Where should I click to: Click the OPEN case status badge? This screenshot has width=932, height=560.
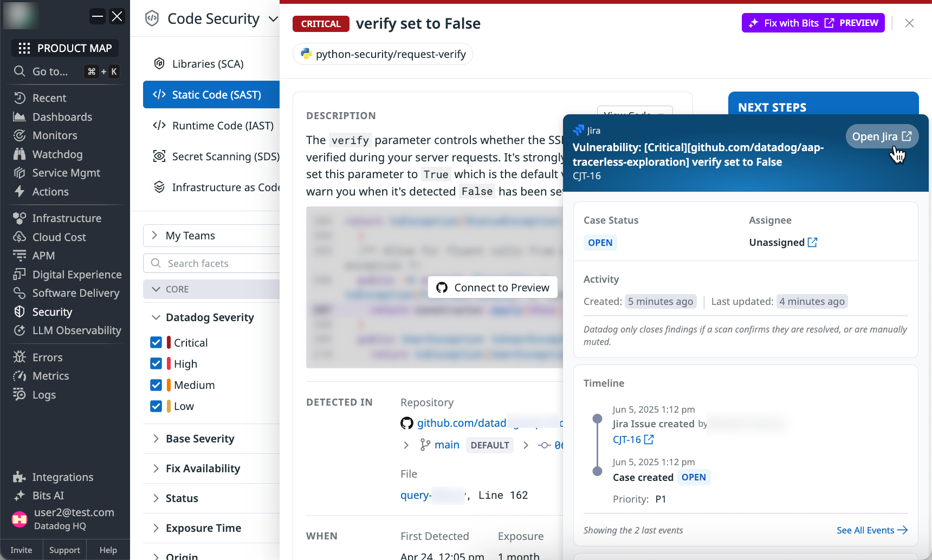(600, 243)
